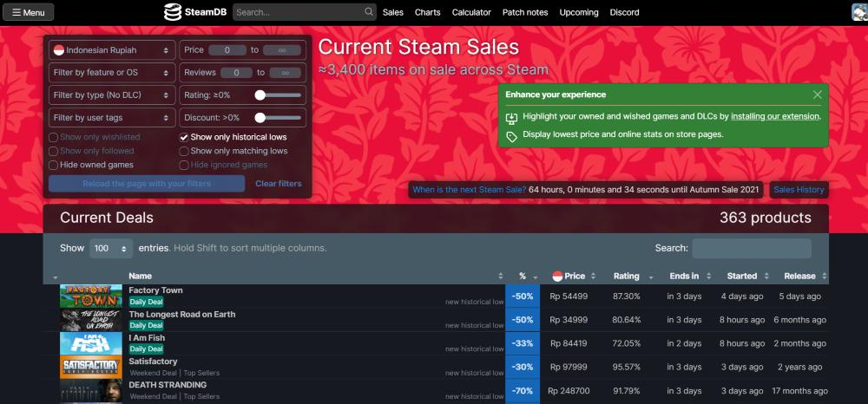Click the minimum Price input field

pos(227,50)
